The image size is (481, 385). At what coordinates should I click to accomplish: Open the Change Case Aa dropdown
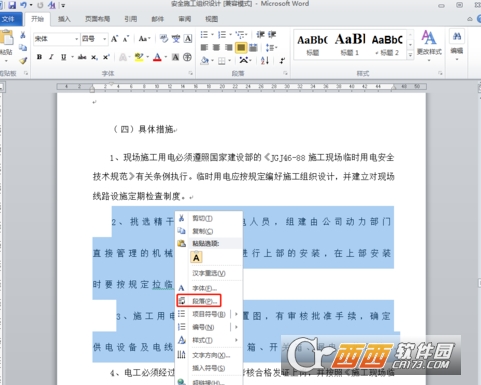pyautogui.click(x=144, y=39)
